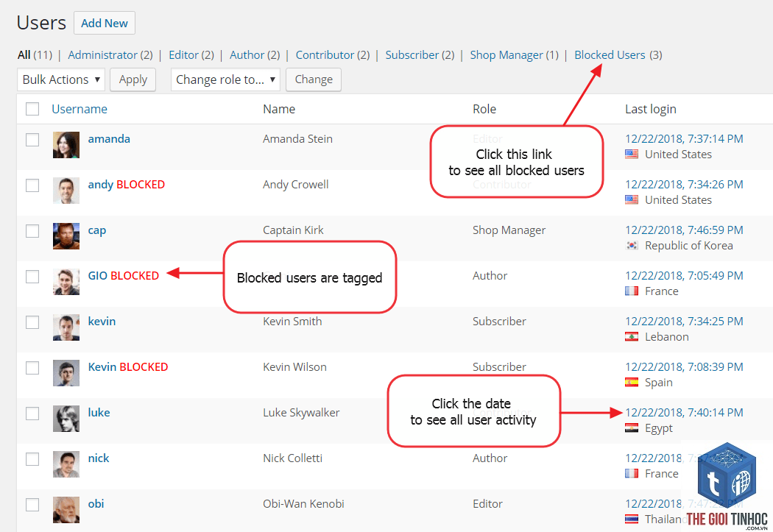
Task: Sort table by Username column
Action: pyautogui.click(x=80, y=109)
